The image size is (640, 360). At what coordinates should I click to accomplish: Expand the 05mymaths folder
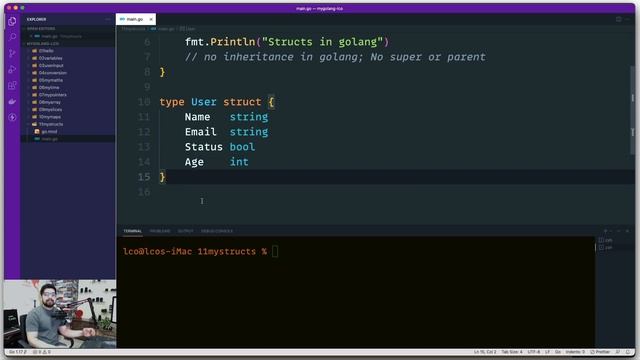pos(68,80)
